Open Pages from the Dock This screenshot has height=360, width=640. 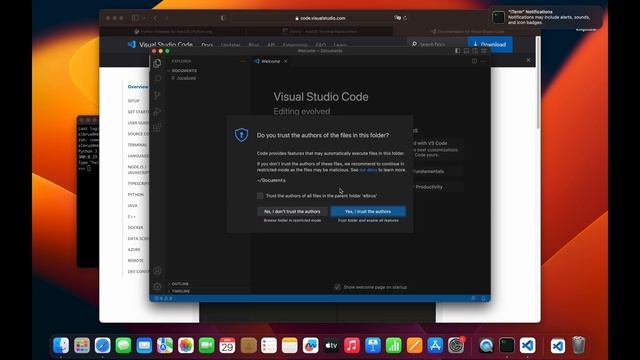point(414,345)
